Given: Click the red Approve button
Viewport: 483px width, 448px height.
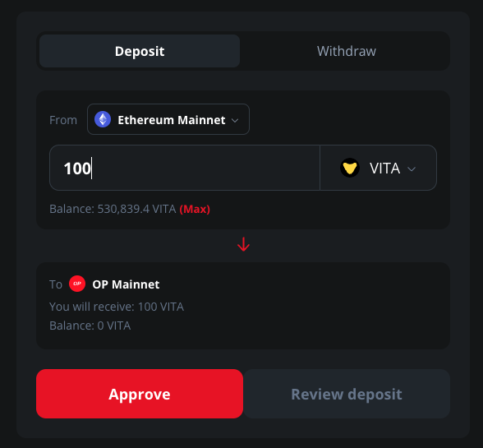Looking at the screenshot, I should pyautogui.click(x=140, y=394).
